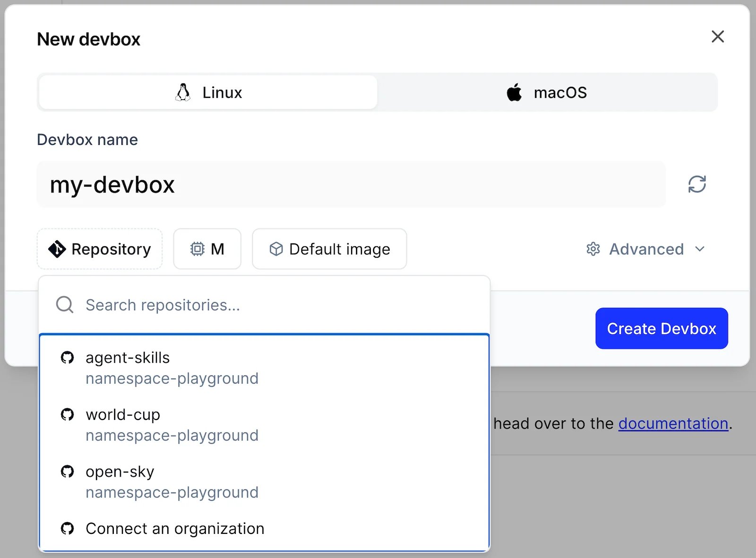756x558 pixels.
Task: Click namespace-playground under world-cup
Action: 172,435
